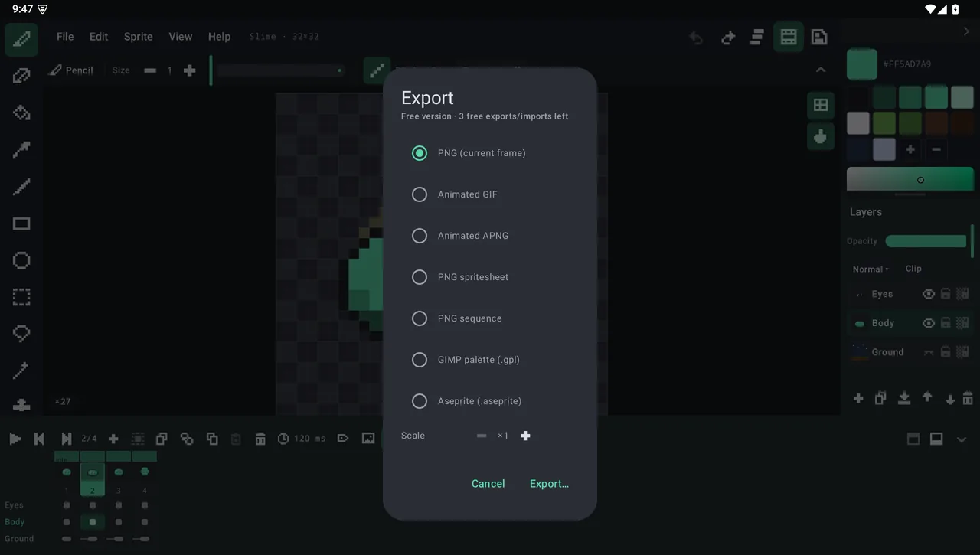Select PNG (current frame) export option
This screenshot has height=555, width=980.
click(x=490, y=153)
